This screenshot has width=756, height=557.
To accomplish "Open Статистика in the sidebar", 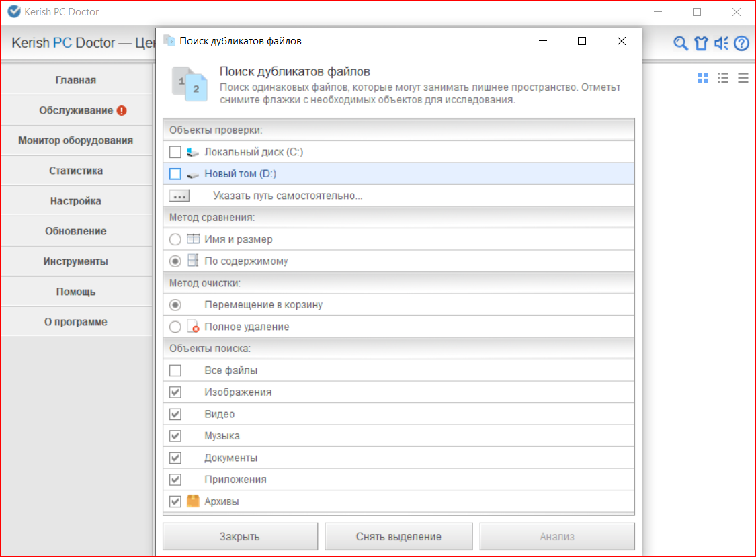I will coord(76,171).
